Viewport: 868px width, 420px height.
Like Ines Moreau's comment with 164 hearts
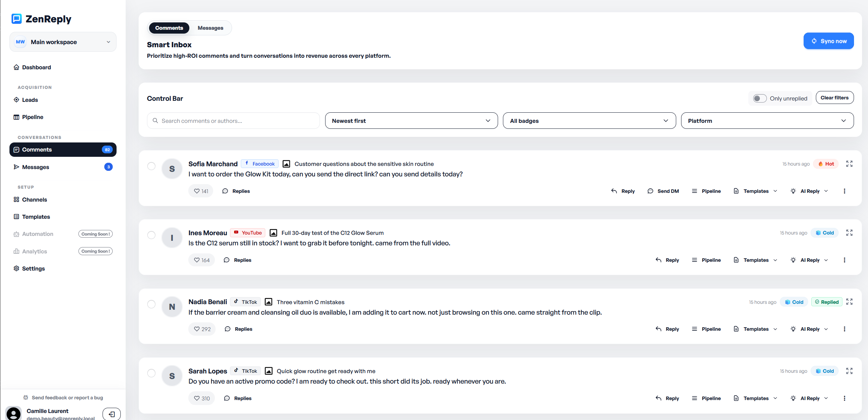pyautogui.click(x=202, y=260)
